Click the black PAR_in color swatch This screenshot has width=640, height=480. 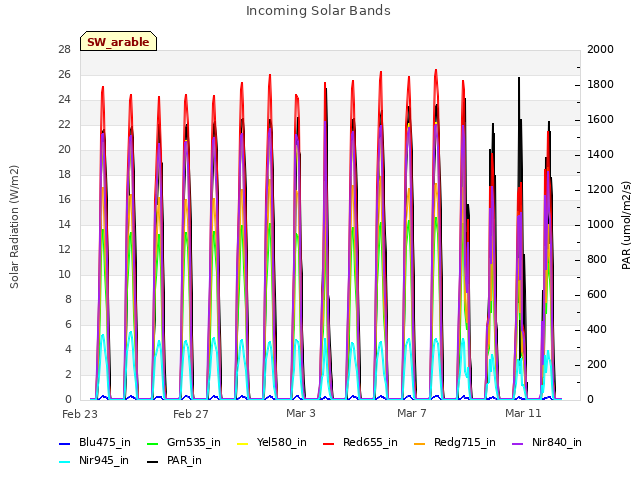point(152,462)
